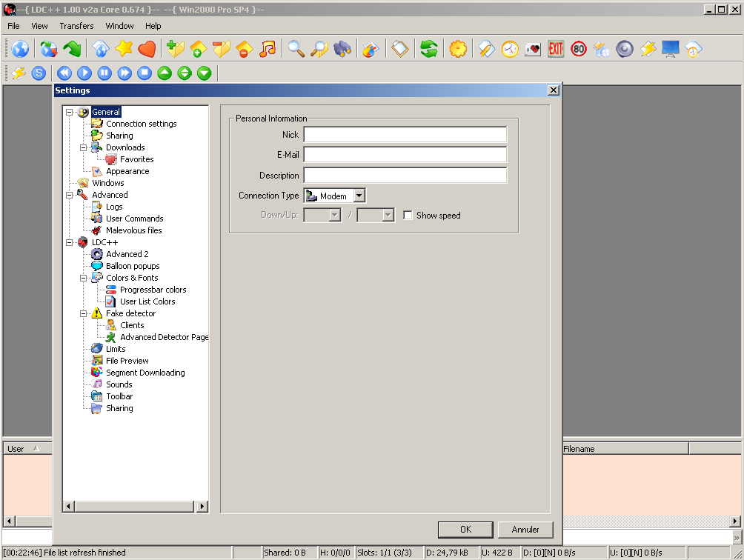Select Windows in the settings tree
The image size is (744, 560).
point(107,183)
